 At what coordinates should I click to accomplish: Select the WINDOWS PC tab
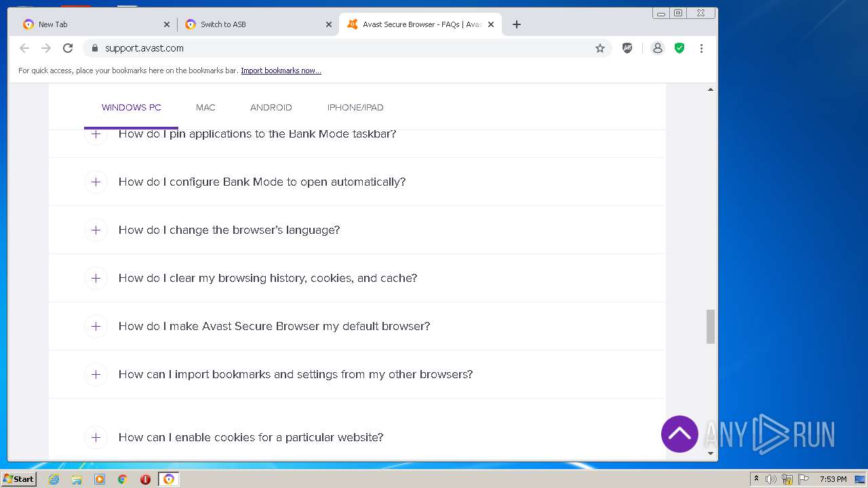point(131,107)
